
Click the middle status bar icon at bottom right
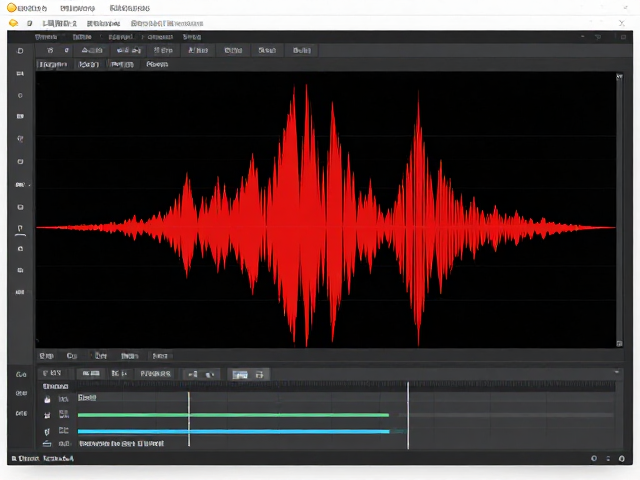coord(608,459)
